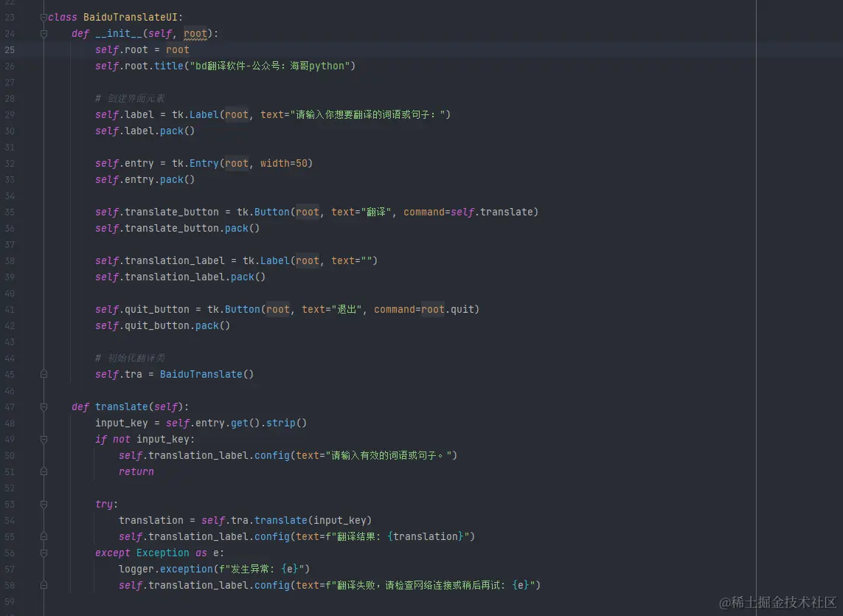The height and width of the screenshot is (616, 843).
Task: Click self.translate_button.pack() line
Action: tap(178, 228)
